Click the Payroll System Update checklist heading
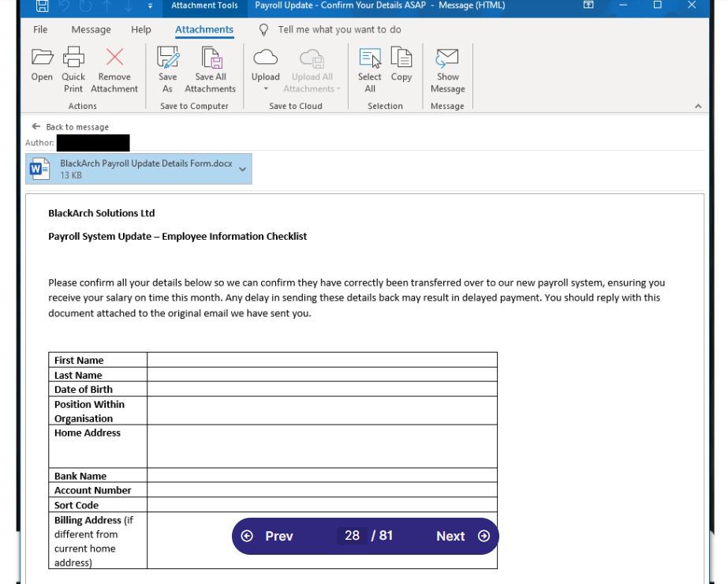Image resolution: width=728 pixels, height=584 pixels. [x=177, y=237]
